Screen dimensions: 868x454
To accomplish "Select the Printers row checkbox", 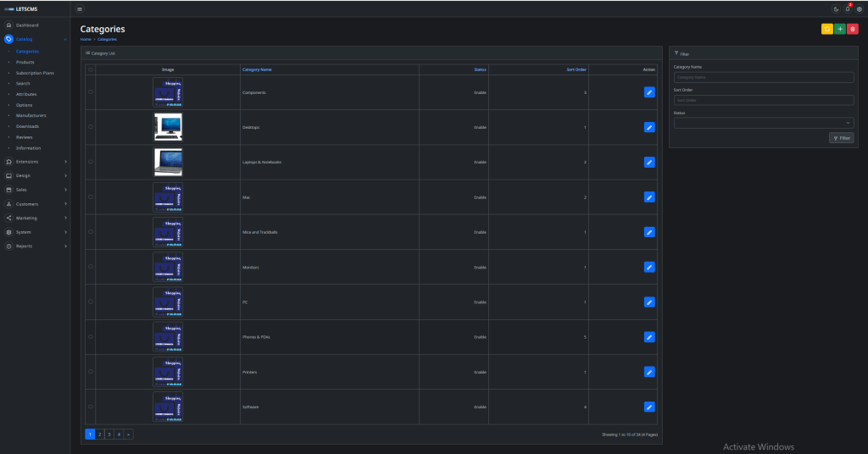I will pos(91,372).
